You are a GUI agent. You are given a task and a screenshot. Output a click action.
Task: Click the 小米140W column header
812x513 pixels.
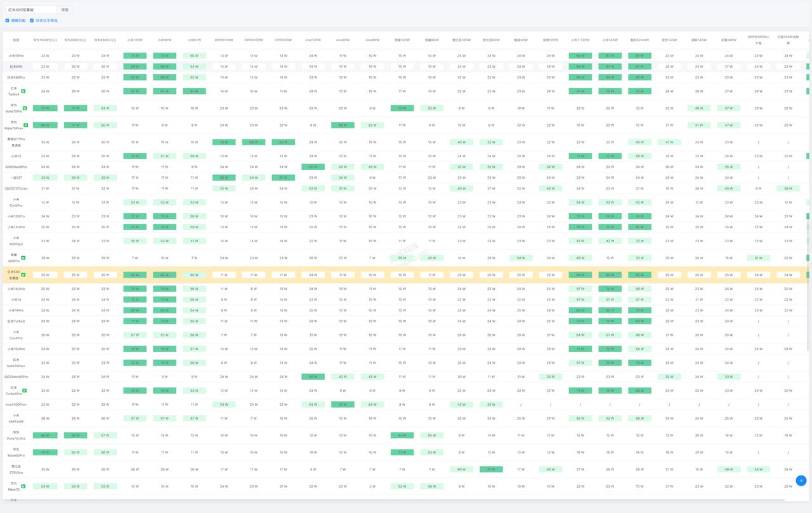click(610, 40)
